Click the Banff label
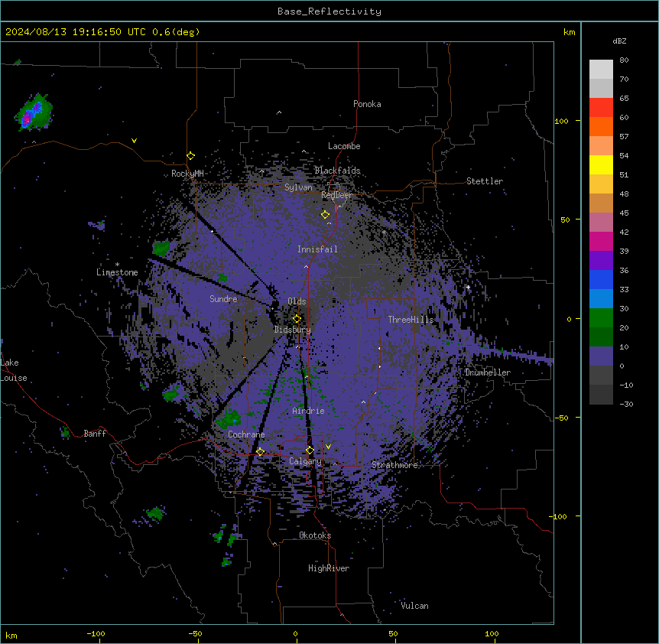This screenshot has height=644, width=659. point(95,434)
